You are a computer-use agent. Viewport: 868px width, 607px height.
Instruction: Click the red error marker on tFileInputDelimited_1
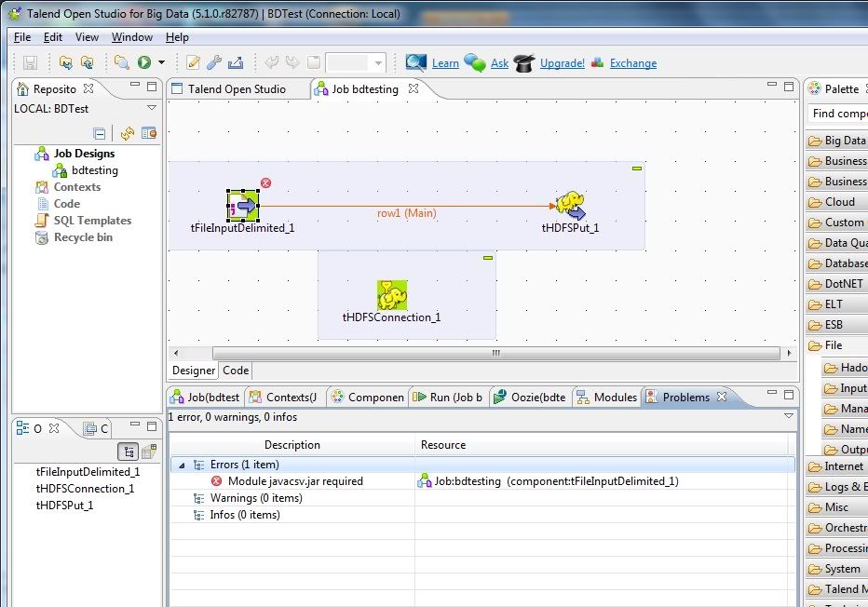coord(265,182)
